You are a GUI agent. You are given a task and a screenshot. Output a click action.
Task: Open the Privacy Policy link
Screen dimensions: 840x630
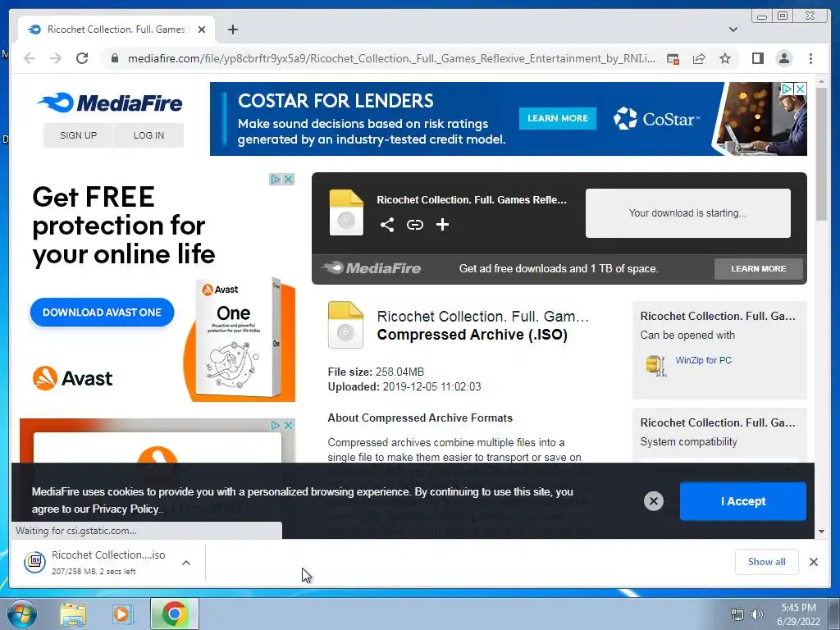pos(126,509)
